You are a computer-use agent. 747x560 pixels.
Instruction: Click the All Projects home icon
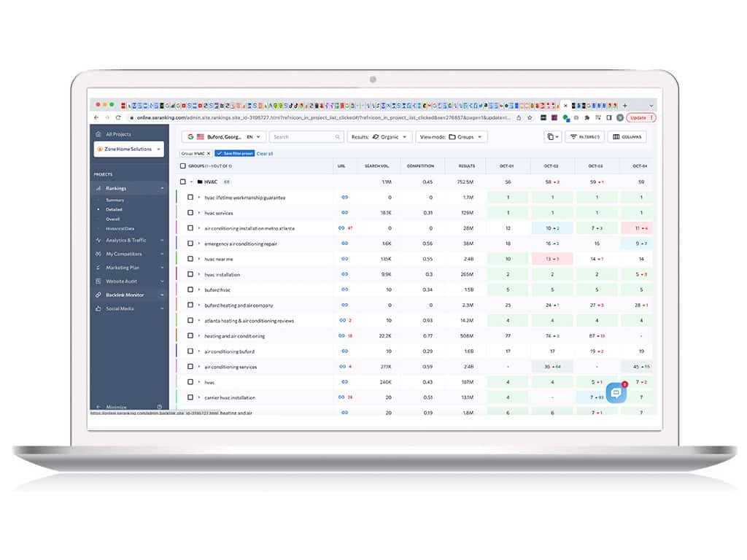(98, 134)
